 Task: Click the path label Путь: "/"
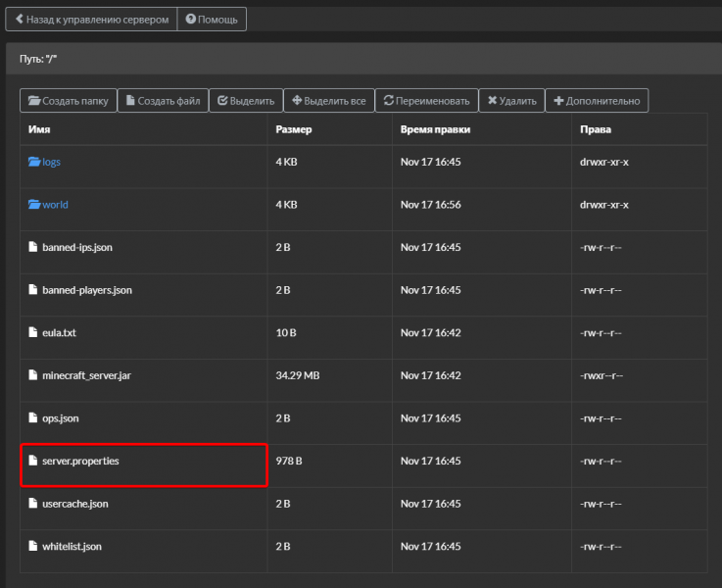pos(38,59)
